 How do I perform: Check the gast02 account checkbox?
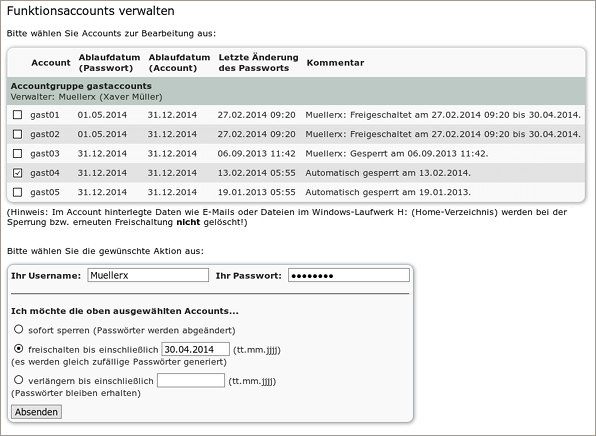click(x=17, y=134)
